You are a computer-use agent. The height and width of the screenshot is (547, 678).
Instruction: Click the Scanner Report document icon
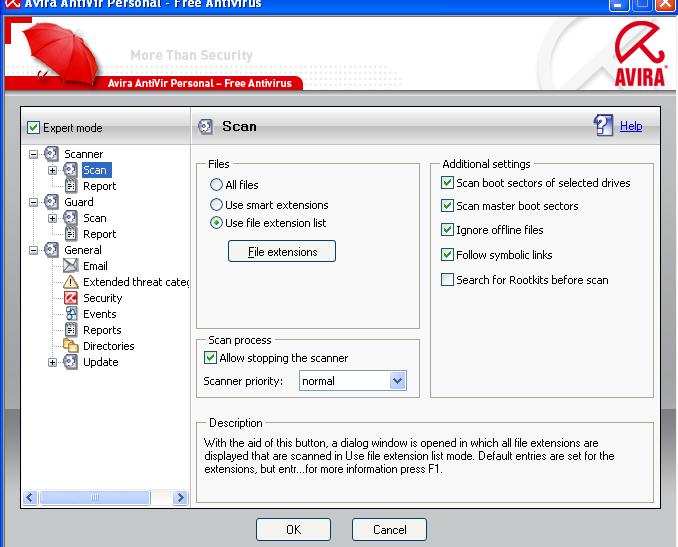click(70, 186)
